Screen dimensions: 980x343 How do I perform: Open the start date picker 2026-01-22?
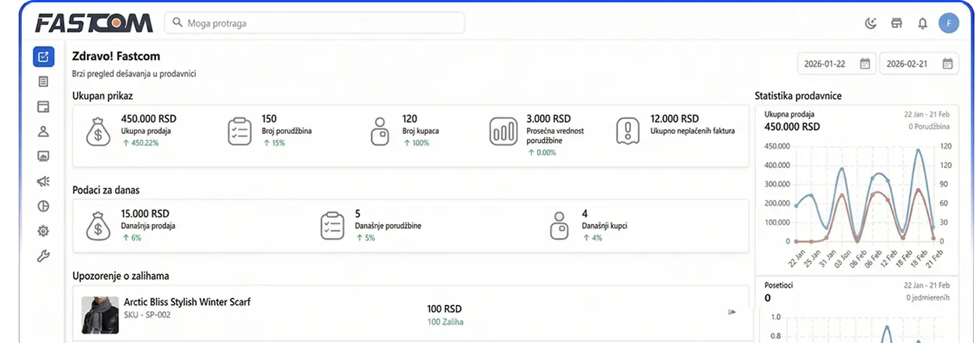836,64
